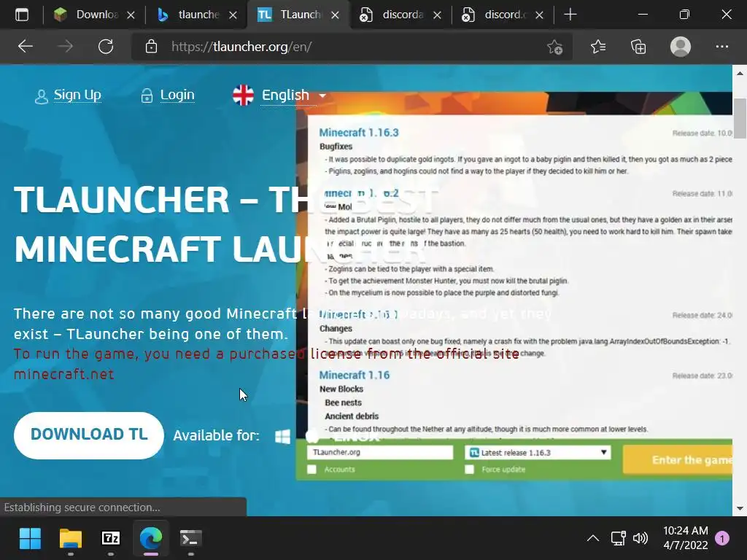Close the tlauncher Bing tab
Viewport: 747px width, 560px height.
[x=233, y=15]
